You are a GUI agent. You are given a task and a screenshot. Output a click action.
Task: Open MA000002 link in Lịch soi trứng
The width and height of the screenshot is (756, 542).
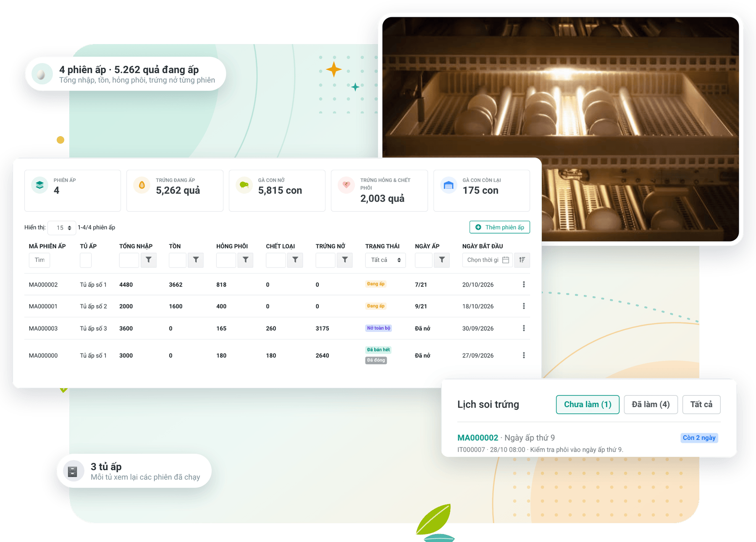tap(478, 438)
